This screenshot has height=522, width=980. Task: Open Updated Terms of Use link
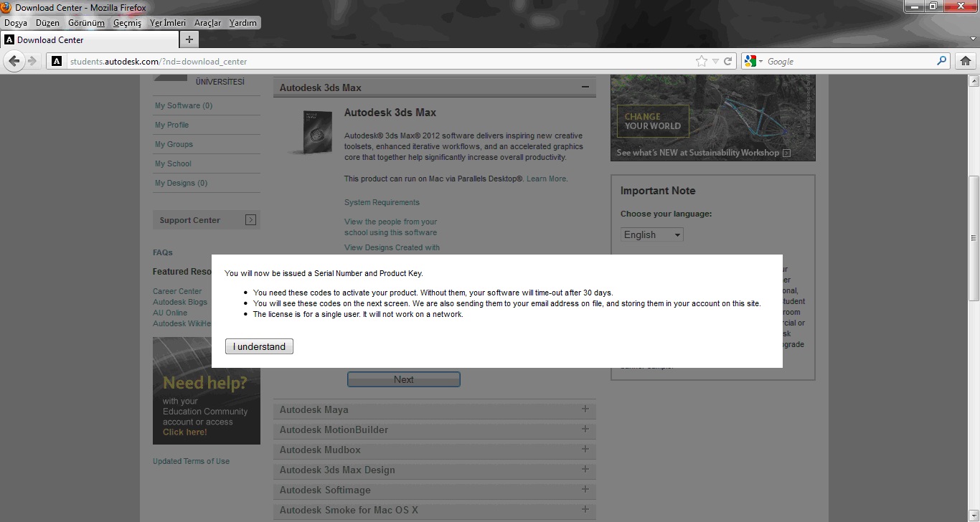tap(191, 461)
